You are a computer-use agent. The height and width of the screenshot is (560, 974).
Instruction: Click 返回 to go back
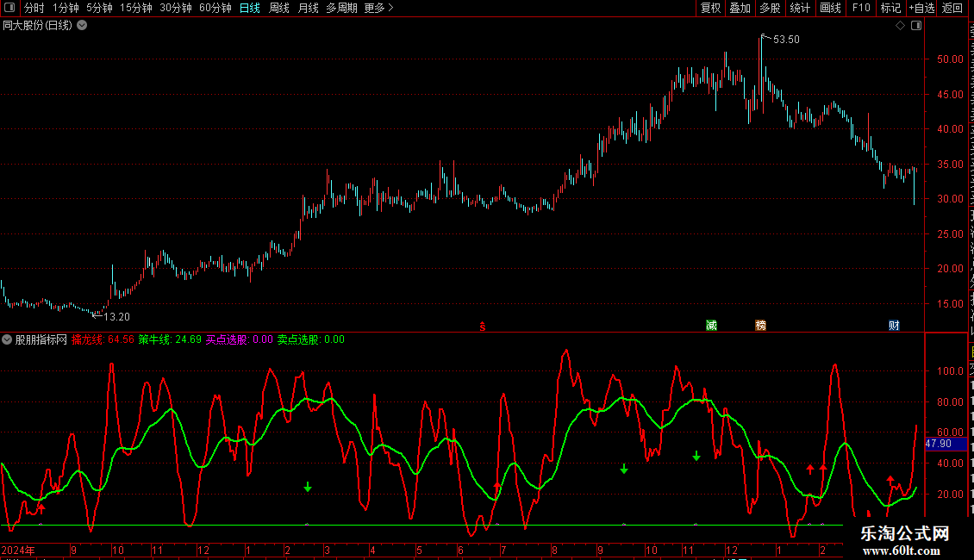point(952,8)
